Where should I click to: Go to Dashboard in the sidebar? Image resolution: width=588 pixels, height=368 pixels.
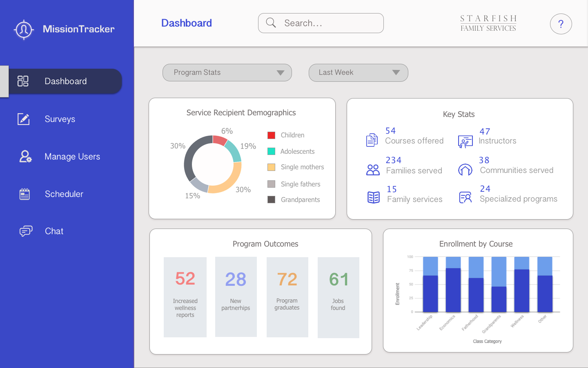click(65, 81)
